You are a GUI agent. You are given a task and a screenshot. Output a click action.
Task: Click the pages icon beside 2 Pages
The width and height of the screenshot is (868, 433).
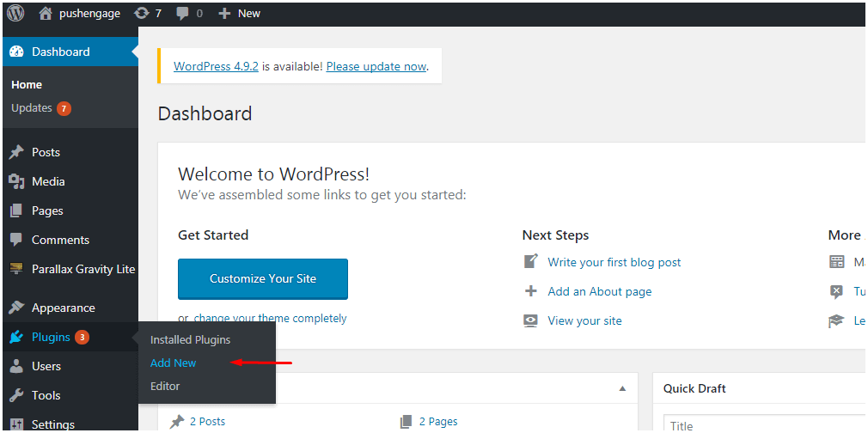tap(406, 422)
